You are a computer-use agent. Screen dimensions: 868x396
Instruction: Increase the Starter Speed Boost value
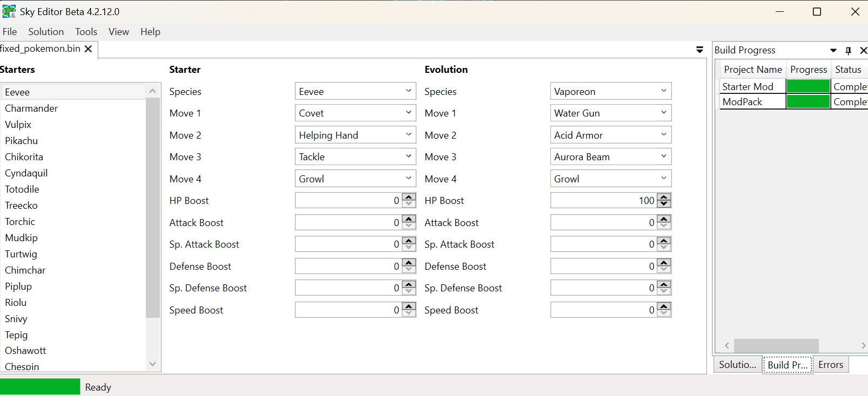click(409, 306)
